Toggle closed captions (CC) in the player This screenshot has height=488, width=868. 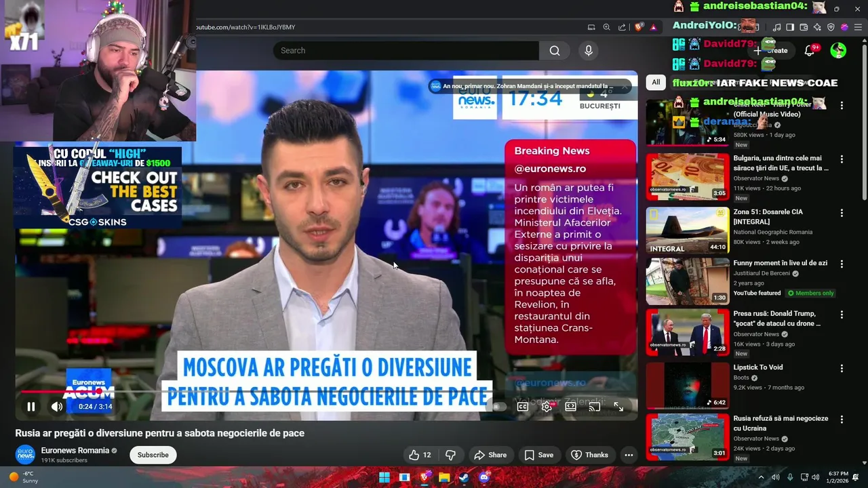point(523,407)
